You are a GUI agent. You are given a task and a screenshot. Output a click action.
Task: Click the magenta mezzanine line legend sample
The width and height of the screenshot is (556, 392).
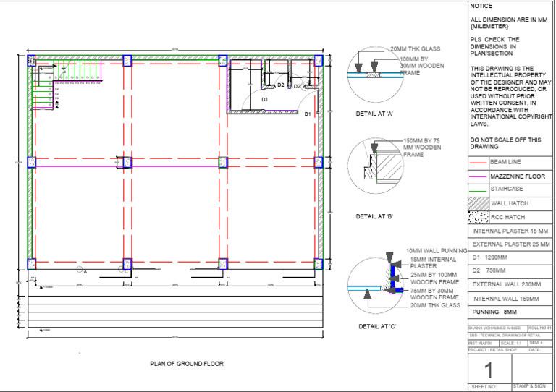coord(478,176)
